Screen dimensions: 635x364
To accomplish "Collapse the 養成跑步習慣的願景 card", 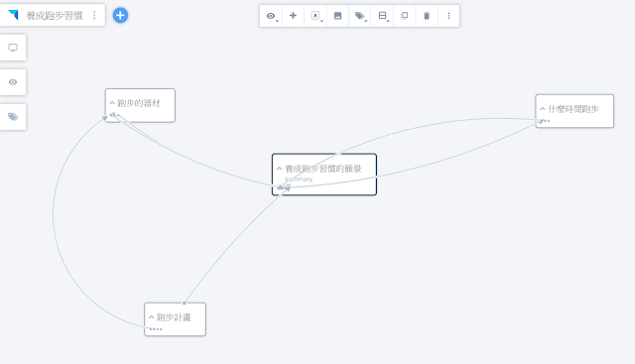I will pyautogui.click(x=279, y=169).
